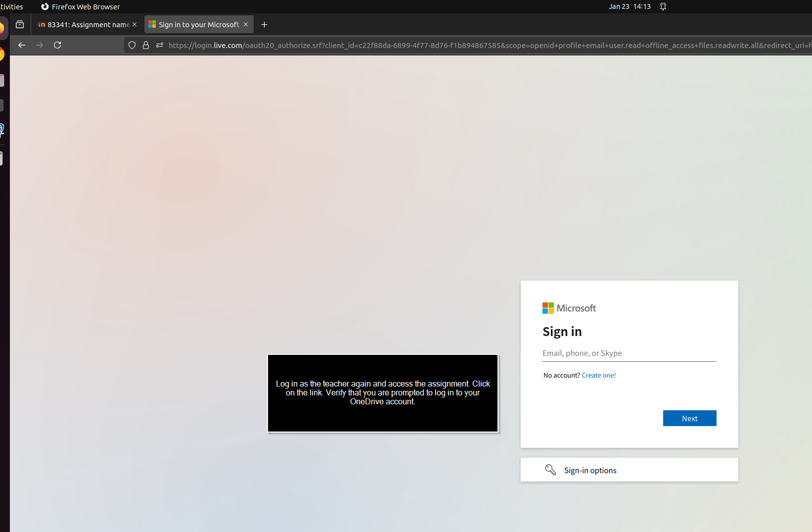Viewport: 812px width, 532px height.
Task: Click Activities in the top bar
Action: (11, 6)
